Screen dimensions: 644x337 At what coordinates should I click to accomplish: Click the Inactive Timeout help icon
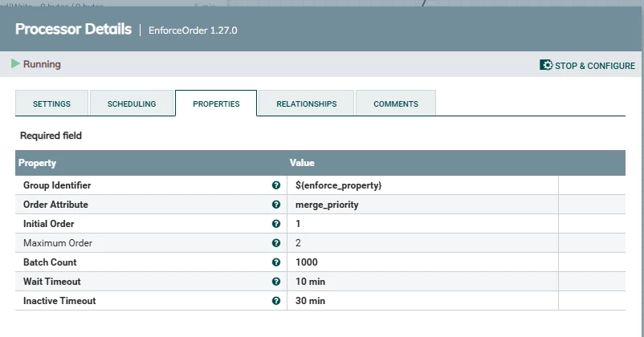click(x=276, y=301)
